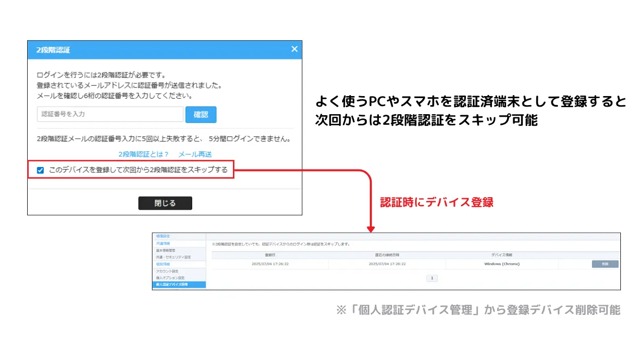Uncheck the このデバイスを登録 skip checkbox
This screenshot has height=337, width=644.
click(40, 171)
